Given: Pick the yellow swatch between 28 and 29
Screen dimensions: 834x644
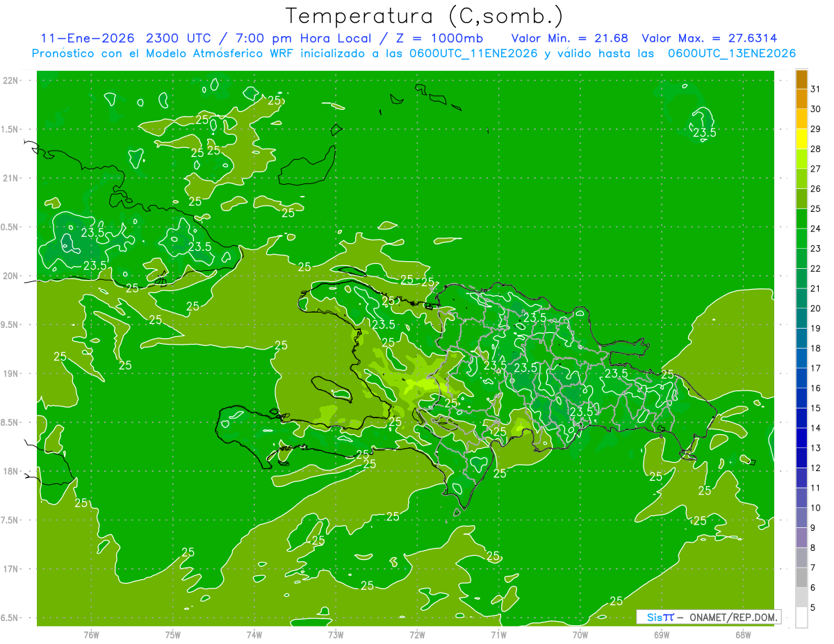Looking at the screenshot, I should [x=801, y=139].
